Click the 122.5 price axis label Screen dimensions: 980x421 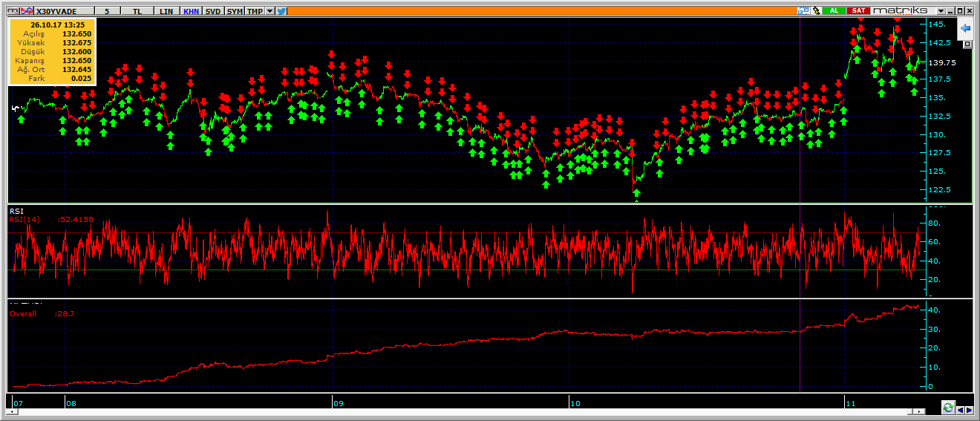941,189
